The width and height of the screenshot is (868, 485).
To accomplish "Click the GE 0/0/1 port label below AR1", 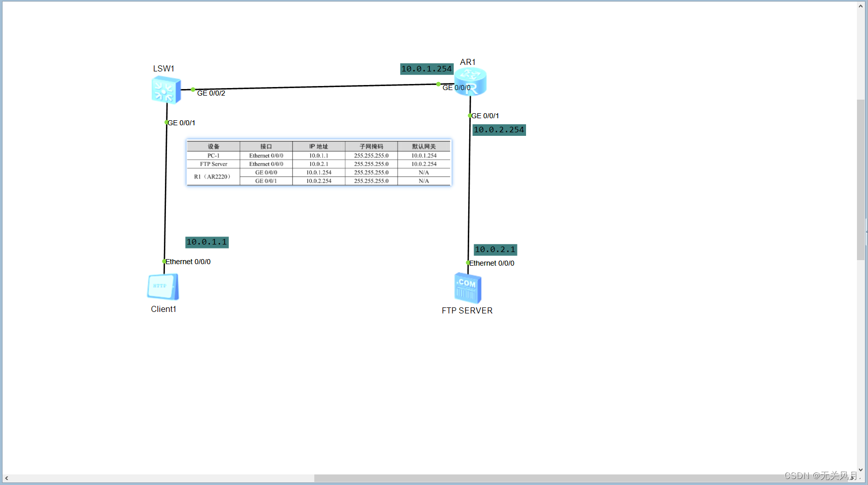I will click(485, 116).
